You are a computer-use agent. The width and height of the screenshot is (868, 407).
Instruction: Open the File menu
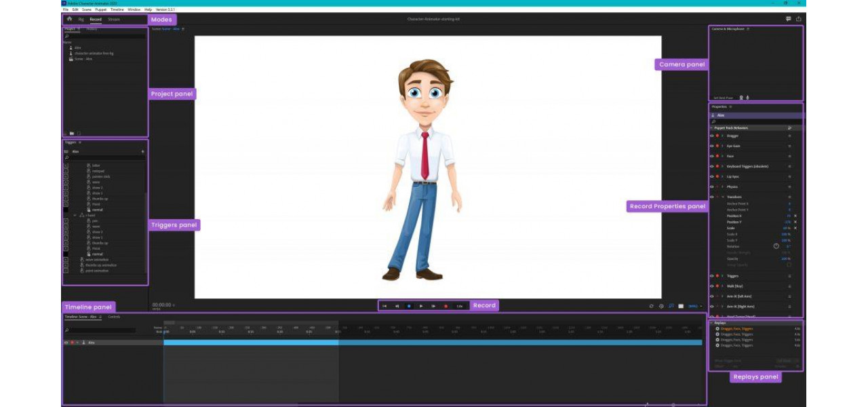click(x=66, y=9)
